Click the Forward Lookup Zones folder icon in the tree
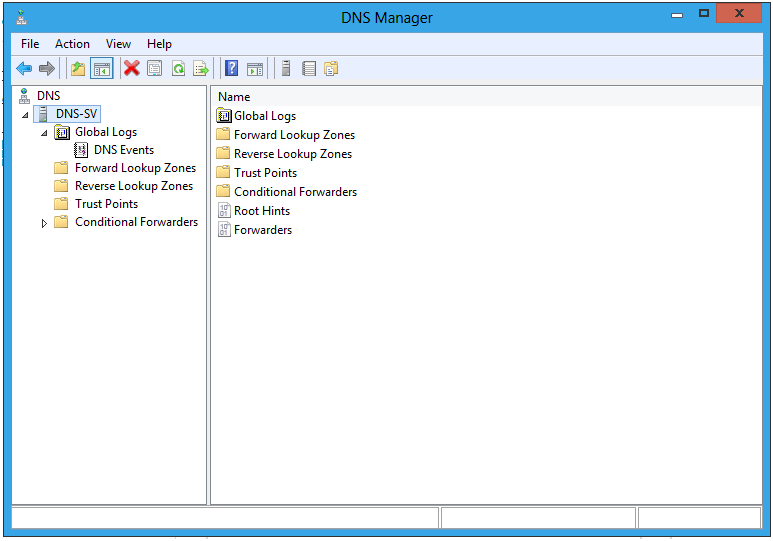Screen dimensions: 773x541 [x=61, y=168]
